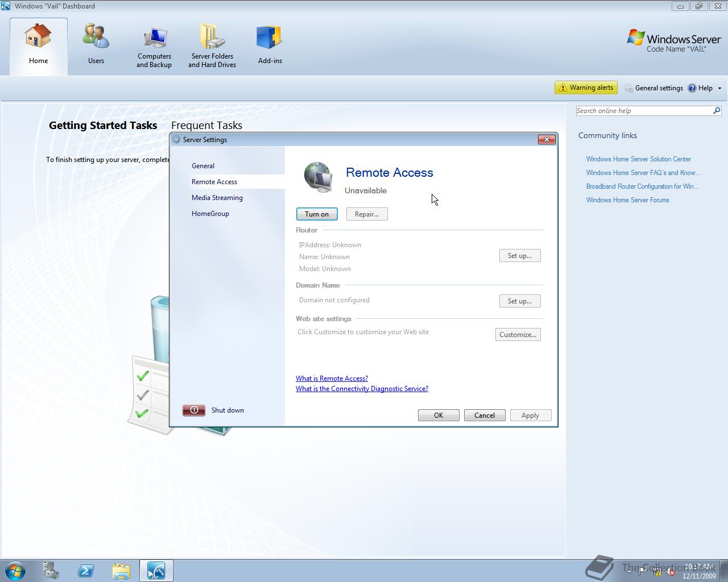Open Connectivity Diagnostic Service help link
The height and width of the screenshot is (582, 728).
362,389
